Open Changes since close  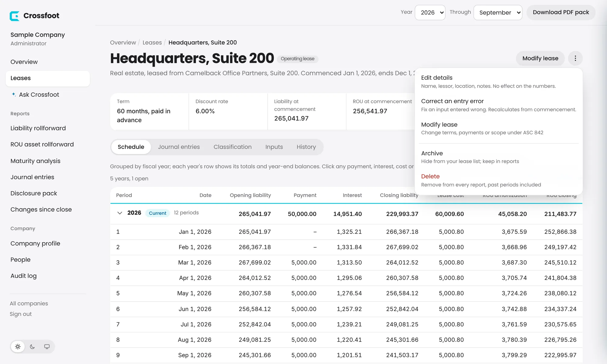point(48,209)
